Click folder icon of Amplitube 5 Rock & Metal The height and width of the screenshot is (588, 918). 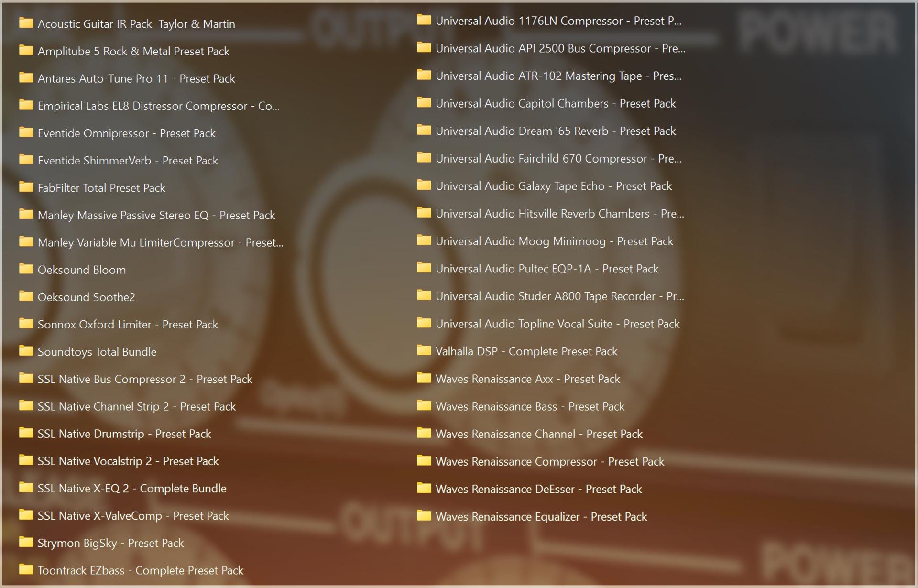[x=26, y=50]
